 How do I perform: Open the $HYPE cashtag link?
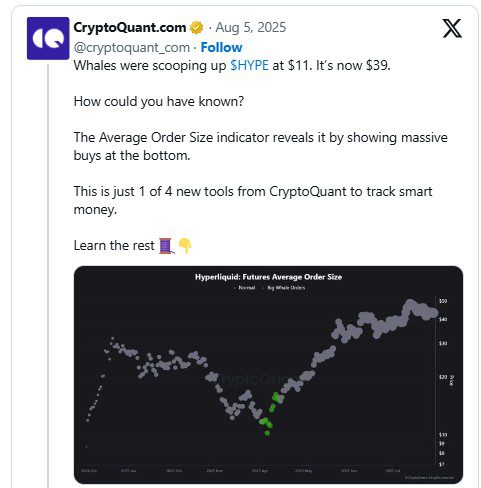(249, 65)
